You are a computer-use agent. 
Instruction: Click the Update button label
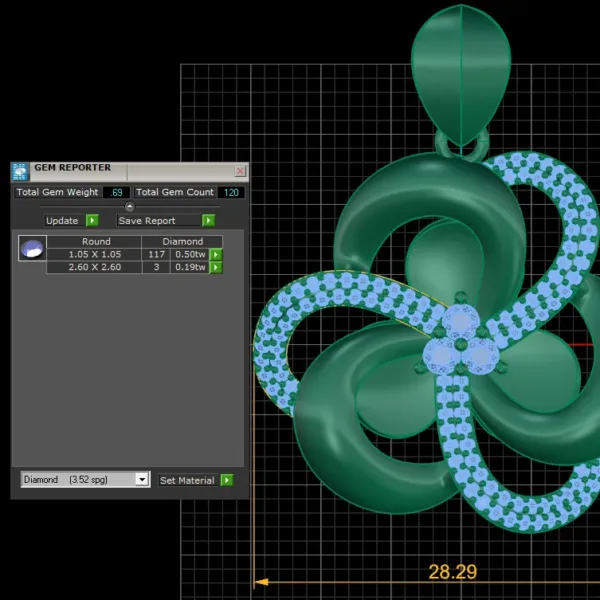coord(62,221)
